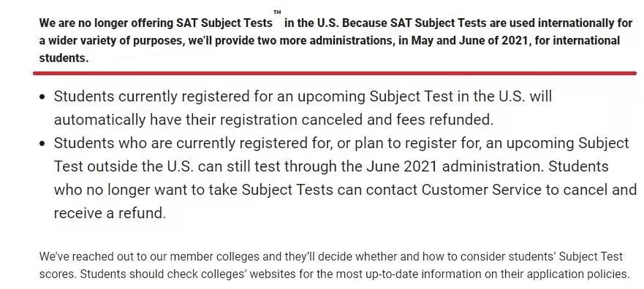
Task: Click 'May and June of 2021' in heading
Action: point(470,41)
